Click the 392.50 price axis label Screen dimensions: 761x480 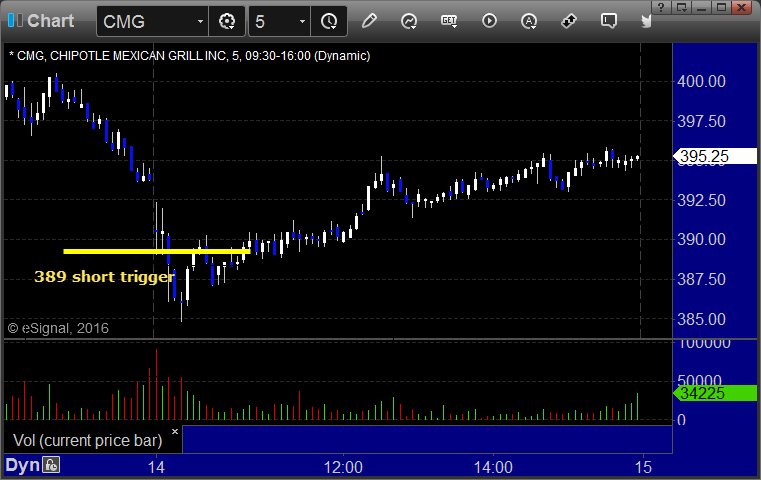[x=701, y=200]
